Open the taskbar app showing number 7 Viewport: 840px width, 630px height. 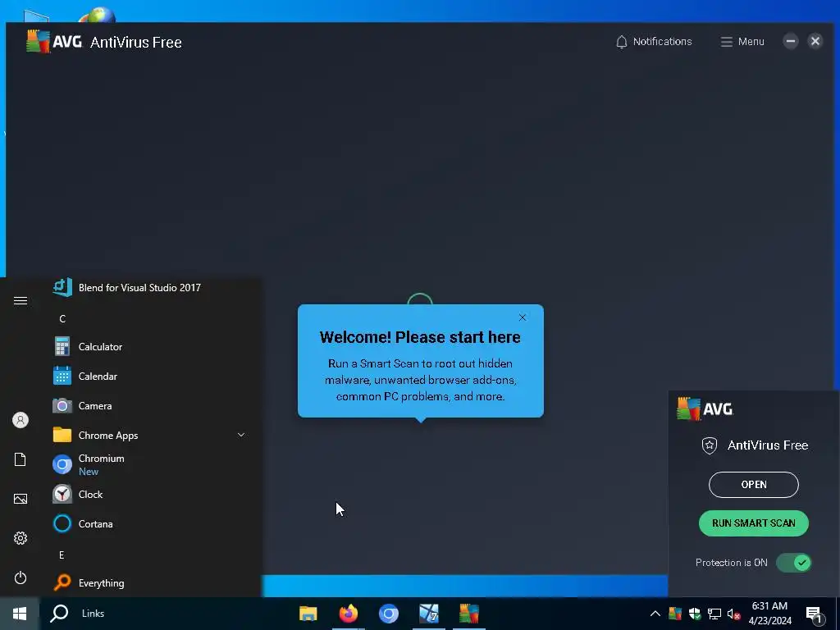point(428,614)
